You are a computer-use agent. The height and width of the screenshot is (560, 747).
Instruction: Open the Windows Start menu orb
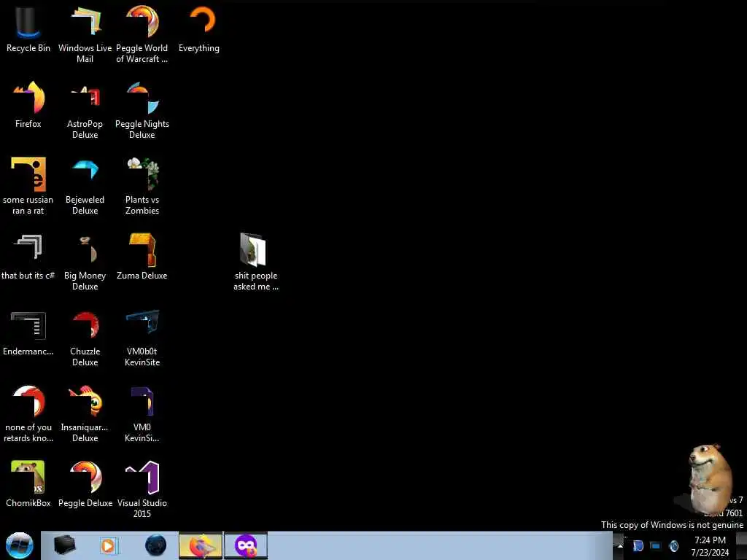coord(19,545)
